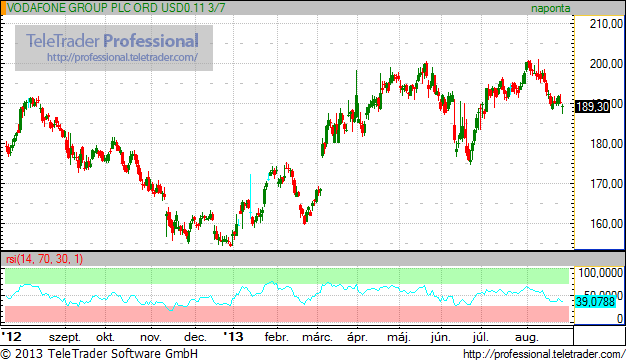Click the júl. month label

coord(481,337)
